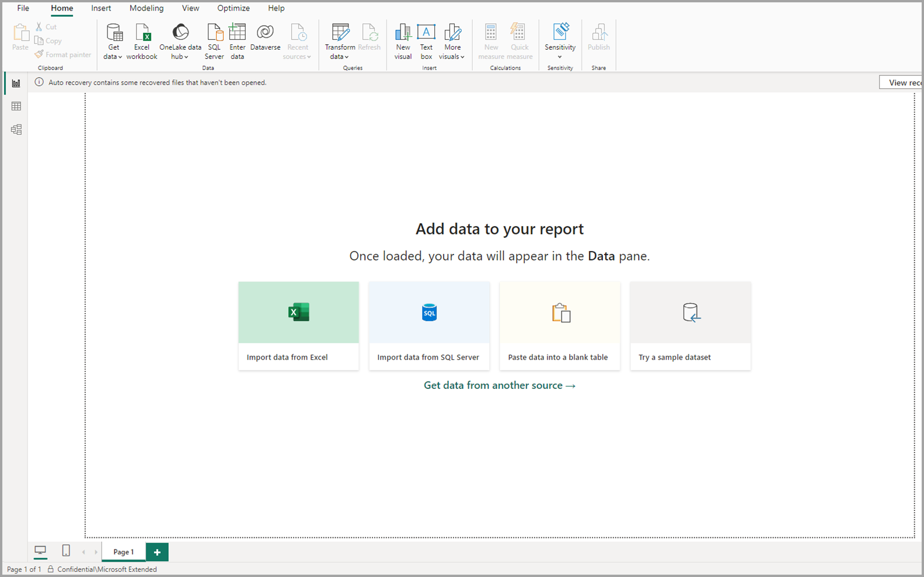Switch to Table view icon

[x=16, y=106]
